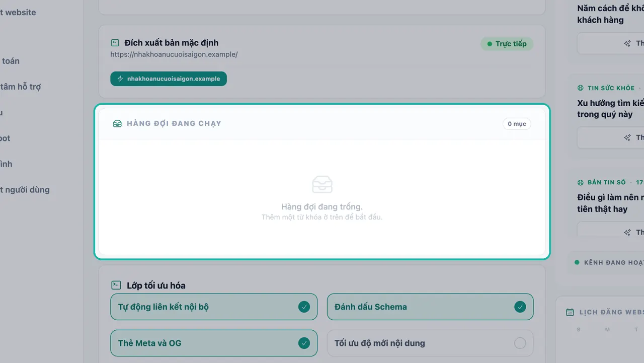This screenshot has height=363, width=644.
Task: Click inbox icon beside Hàng đợi đang chạy
Action: point(117,123)
